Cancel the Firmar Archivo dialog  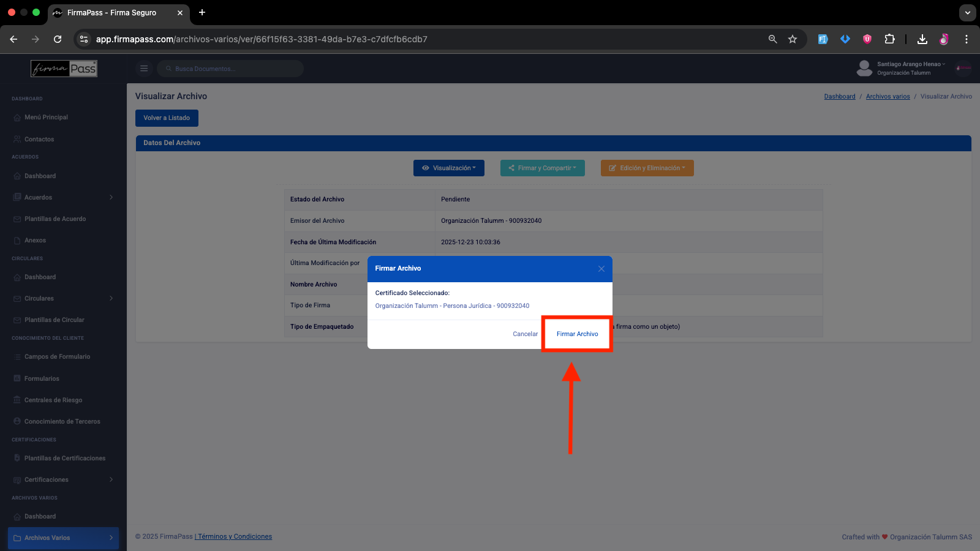[x=525, y=334]
